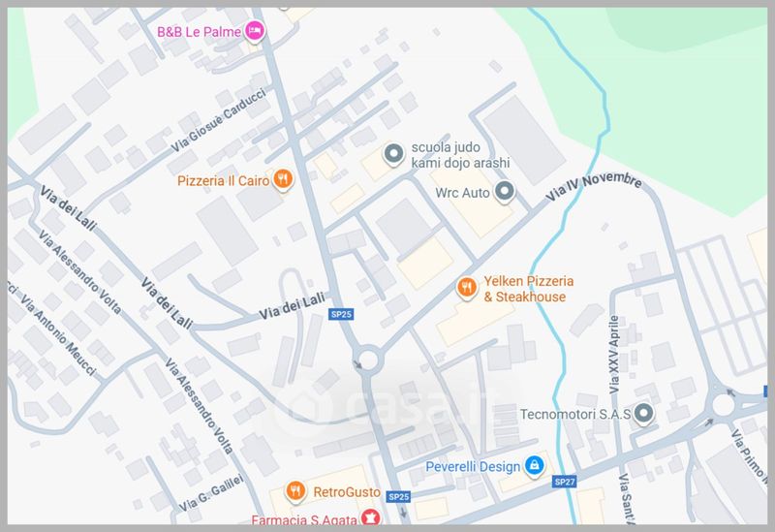This screenshot has height=532, width=775.
Task: Click the Via XXV Aprile street label
Action: [x=614, y=355]
